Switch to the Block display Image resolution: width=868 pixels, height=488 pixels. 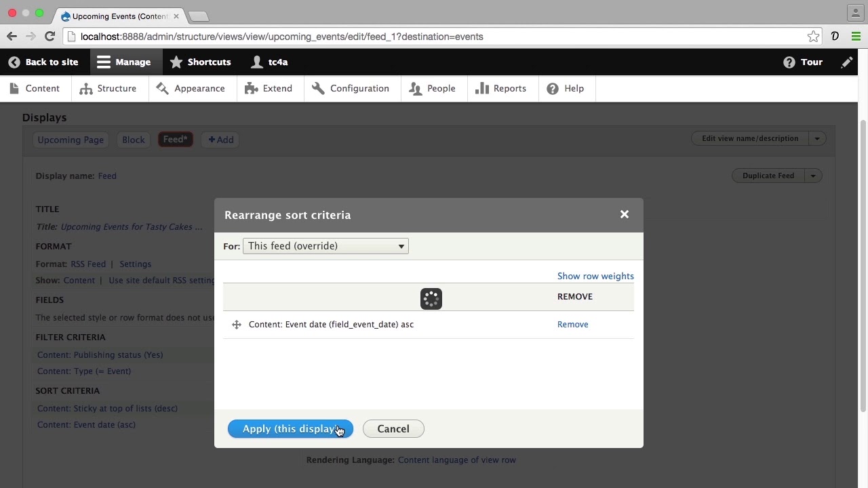(x=133, y=140)
